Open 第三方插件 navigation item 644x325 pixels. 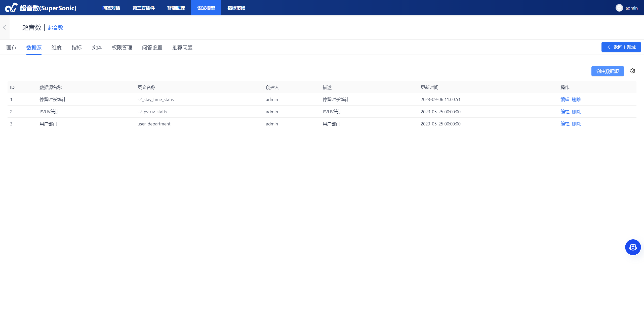(144, 8)
